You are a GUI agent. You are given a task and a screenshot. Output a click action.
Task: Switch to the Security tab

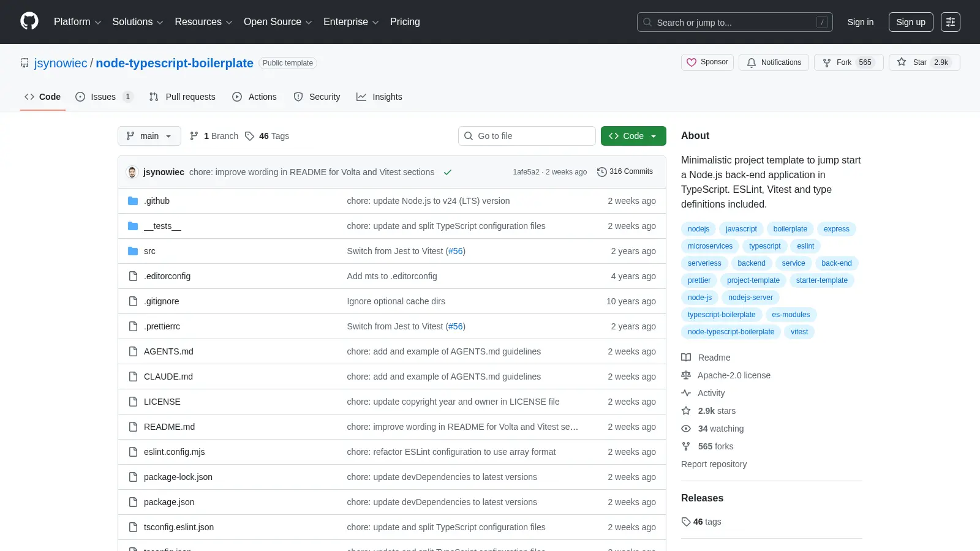pos(317,97)
